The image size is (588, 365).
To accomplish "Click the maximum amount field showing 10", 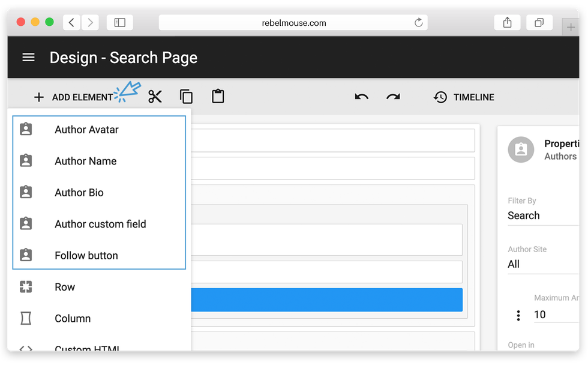I will (555, 315).
